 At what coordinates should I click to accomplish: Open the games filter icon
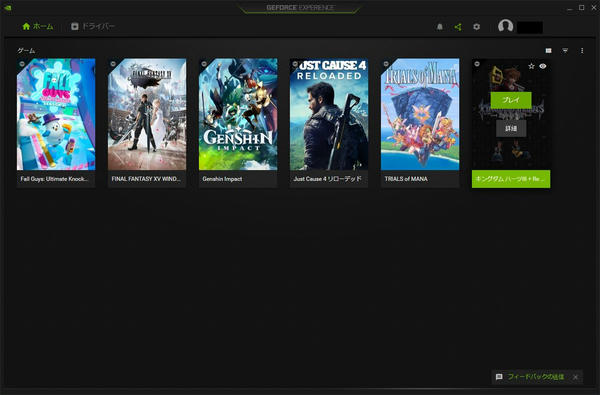point(565,51)
